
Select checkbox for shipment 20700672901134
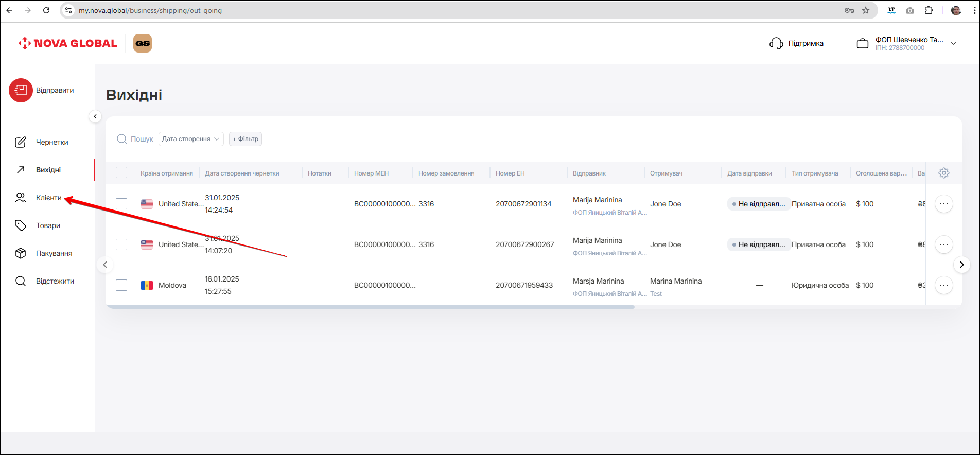click(121, 204)
